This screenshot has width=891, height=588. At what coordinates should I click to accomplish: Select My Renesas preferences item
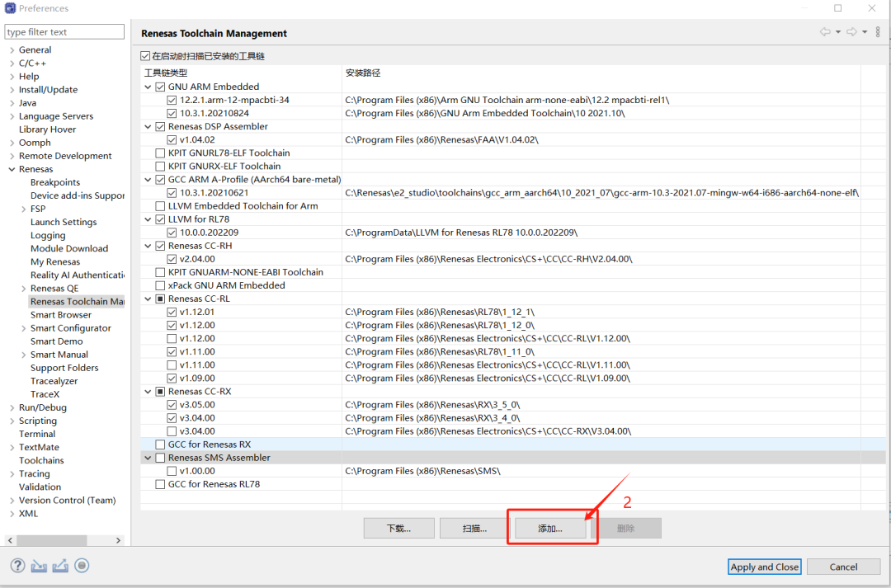pyautogui.click(x=55, y=262)
